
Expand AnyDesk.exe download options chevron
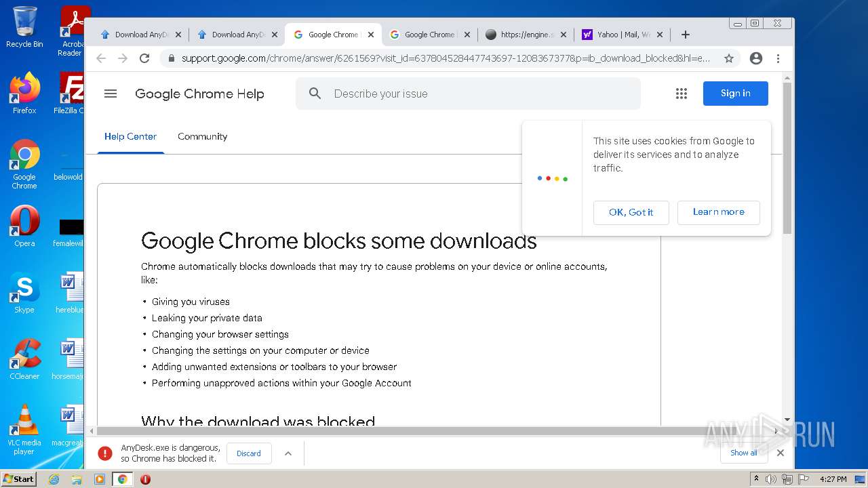(x=288, y=453)
